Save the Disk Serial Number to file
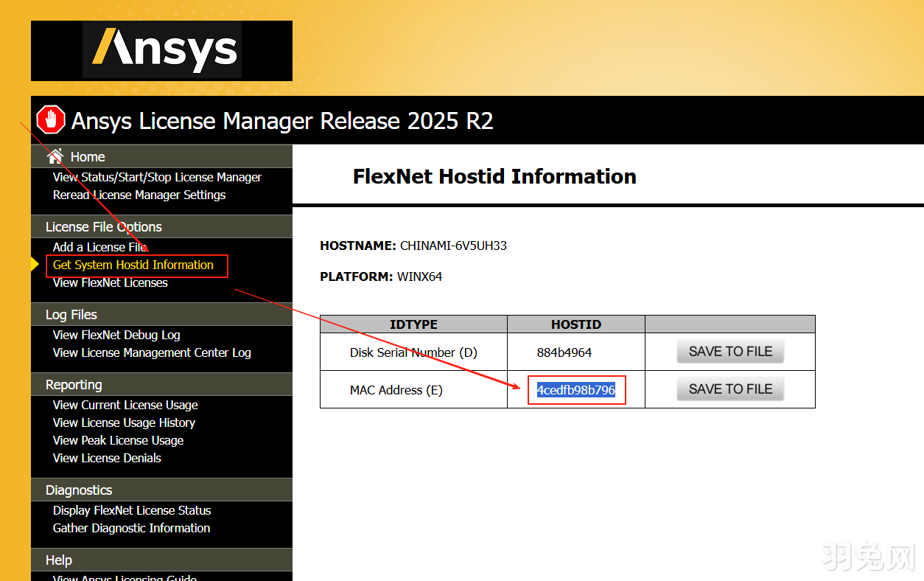This screenshot has height=581, width=924. click(x=729, y=352)
